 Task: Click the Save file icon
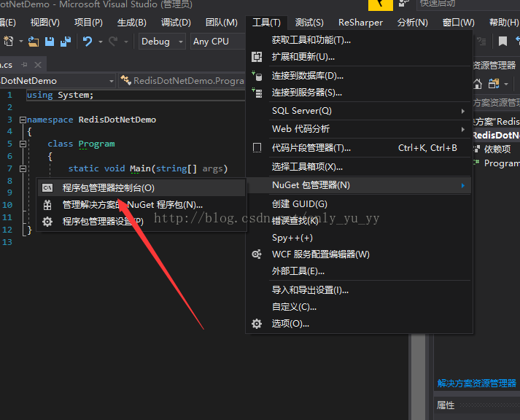(50, 42)
